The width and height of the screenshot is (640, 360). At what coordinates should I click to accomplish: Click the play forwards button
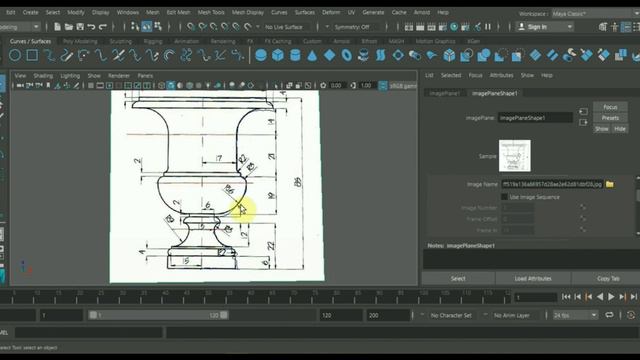[x=611, y=297]
